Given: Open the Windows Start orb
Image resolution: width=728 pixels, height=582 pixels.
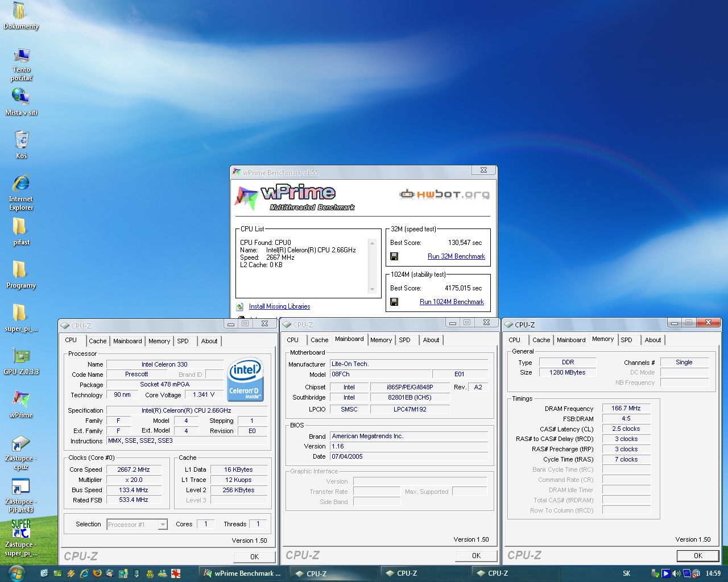Looking at the screenshot, I should point(16,573).
